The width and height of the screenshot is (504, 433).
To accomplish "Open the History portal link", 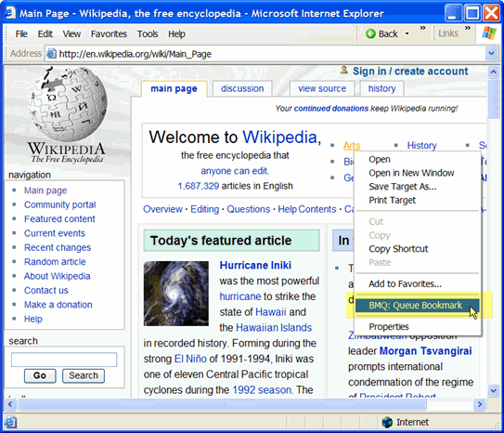I will click(x=421, y=145).
